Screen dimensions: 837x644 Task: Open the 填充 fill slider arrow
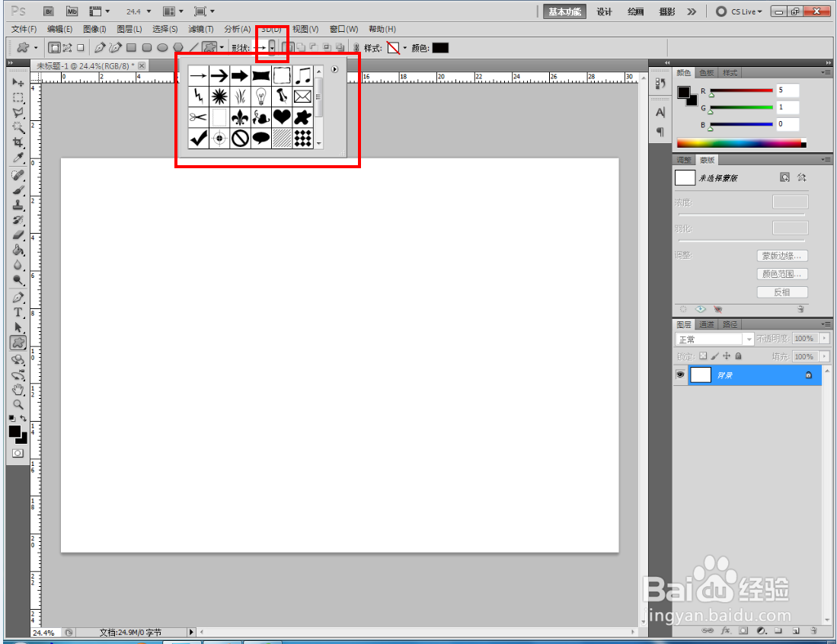click(826, 356)
